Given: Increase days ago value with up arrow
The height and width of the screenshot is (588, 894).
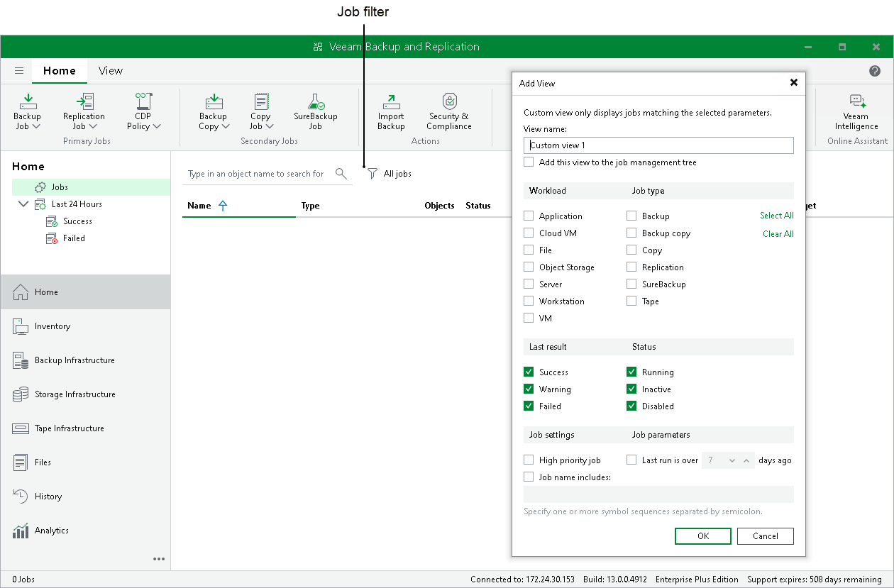Looking at the screenshot, I should pos(746,460).
